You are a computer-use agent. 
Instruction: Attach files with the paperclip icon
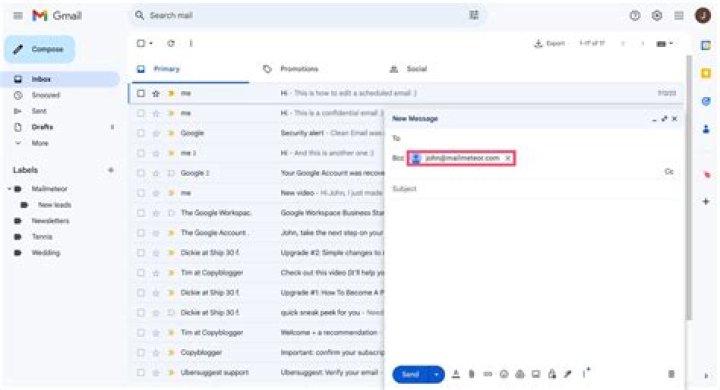coord(472,374)
